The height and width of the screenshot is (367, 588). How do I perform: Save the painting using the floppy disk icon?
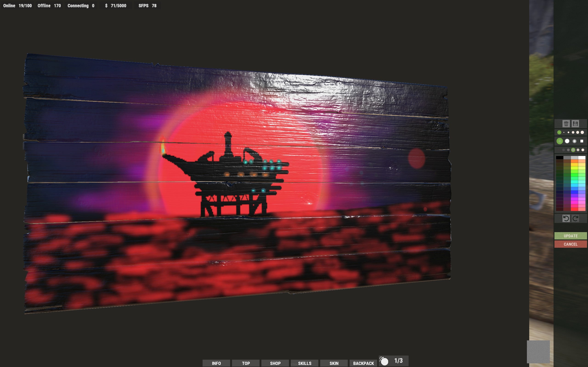(x=575, y=124)
